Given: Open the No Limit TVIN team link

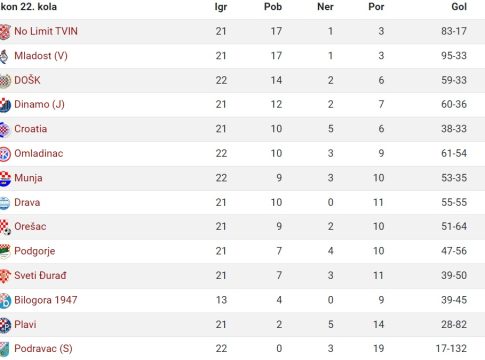Looking at the screenshot, I should click(46, 31).
